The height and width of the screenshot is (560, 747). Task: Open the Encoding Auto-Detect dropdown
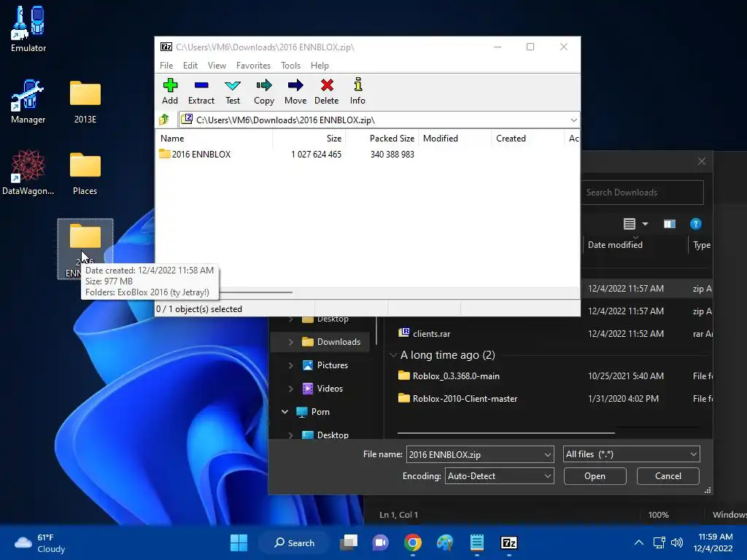[x=499, y=476]
